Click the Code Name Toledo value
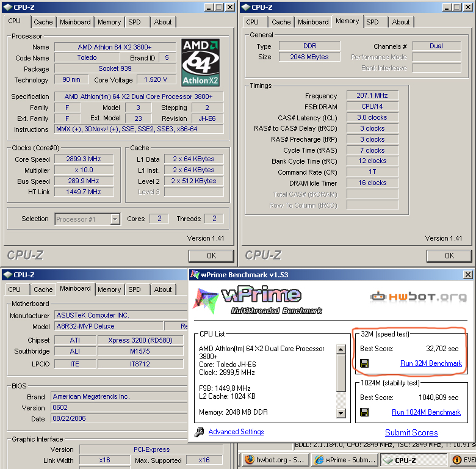This screenshot has height=469, width=476. pyautogui.click(x=87, y=58)
